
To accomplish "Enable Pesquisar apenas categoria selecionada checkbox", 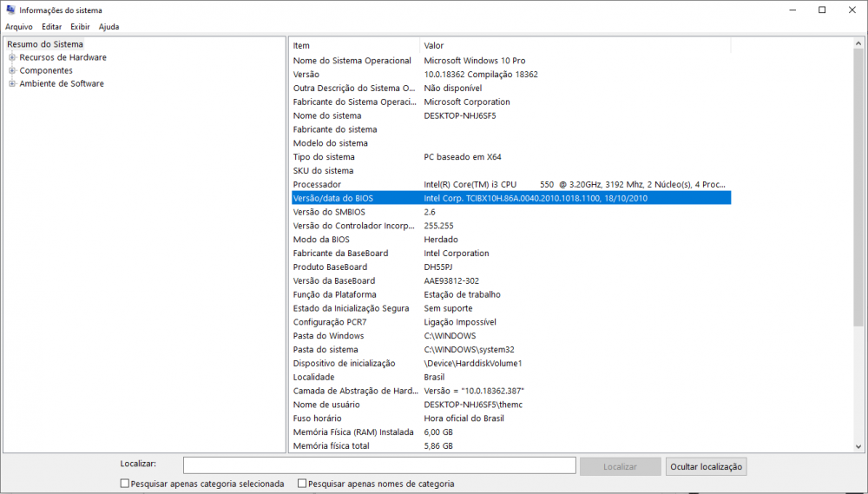I will pyautogui.click(x=125, y=484).
